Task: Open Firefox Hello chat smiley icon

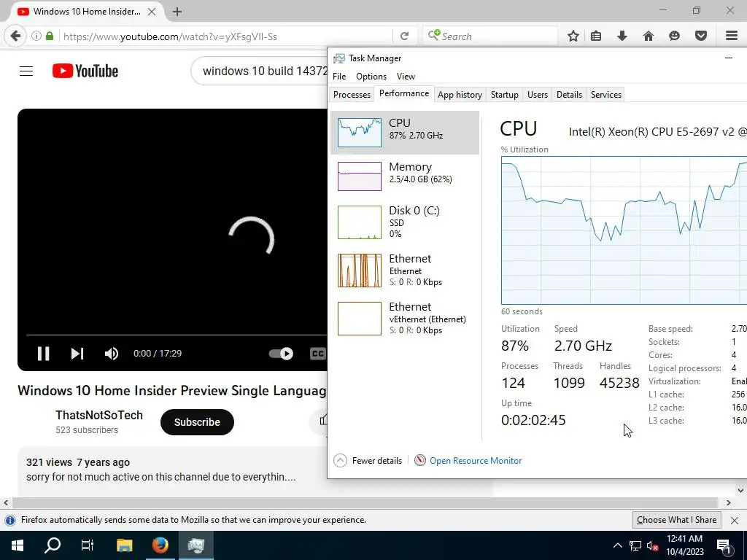Action: click(675, 36)
